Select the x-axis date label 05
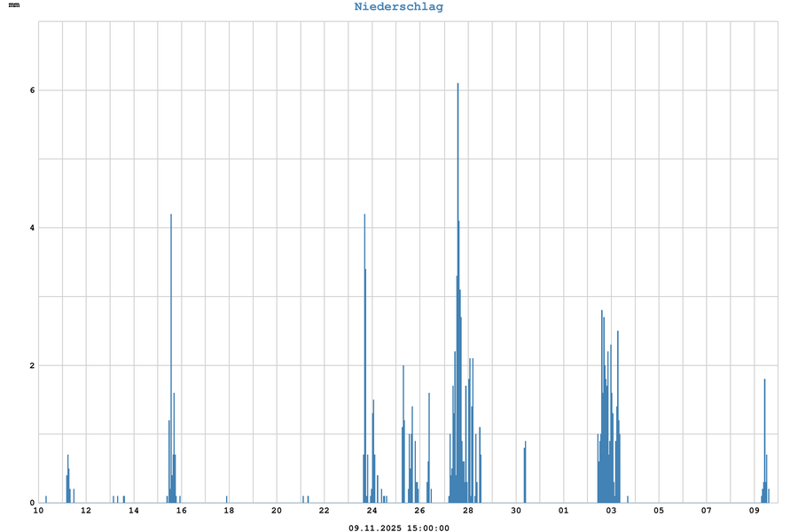The height and width of the screenshot is (532, 798). 659,511
